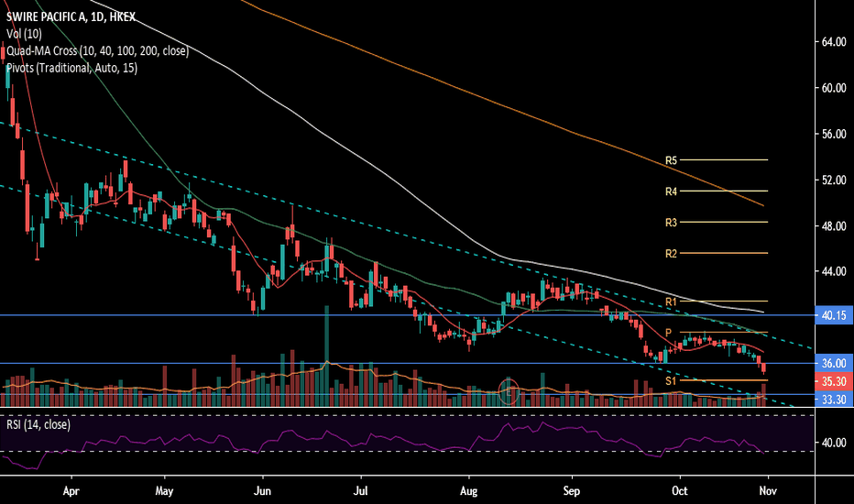The image size is (854, 504).
Task: Click the R5 pivot label
Action: point(671,160)
